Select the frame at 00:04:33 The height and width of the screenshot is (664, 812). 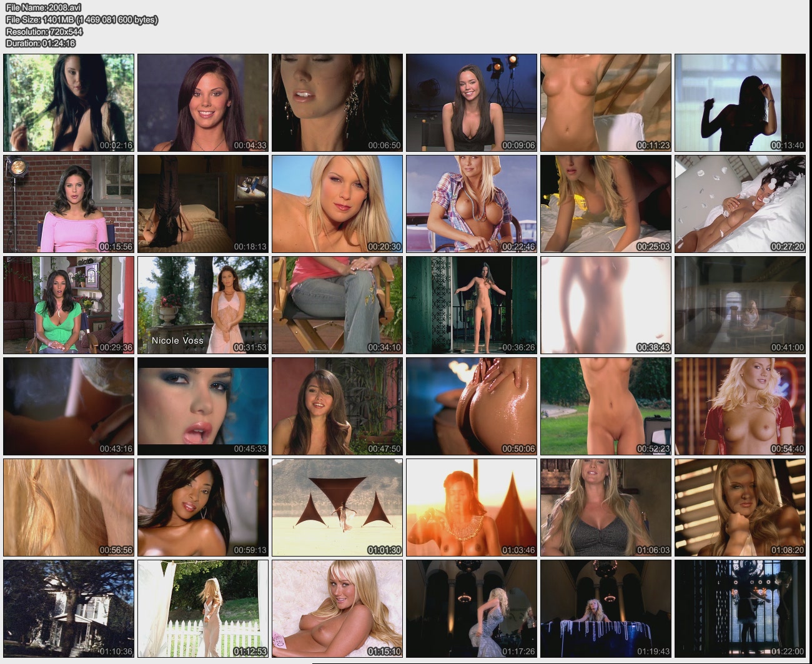(203, 102)
